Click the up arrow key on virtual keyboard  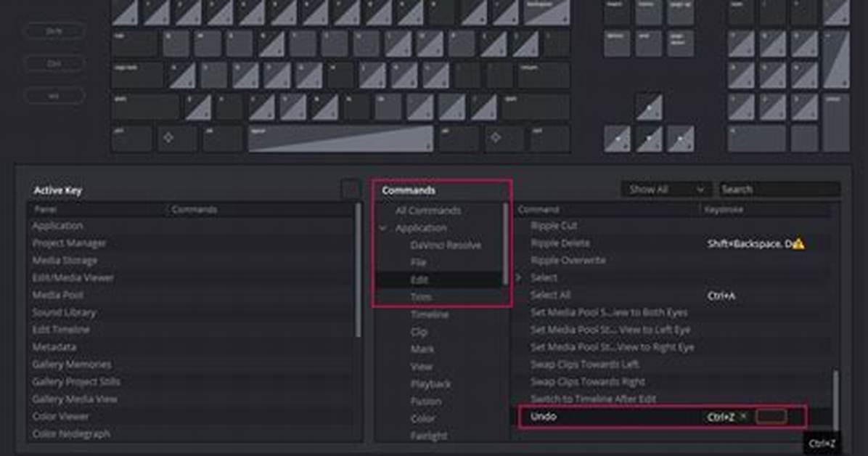tap(648, 107)
